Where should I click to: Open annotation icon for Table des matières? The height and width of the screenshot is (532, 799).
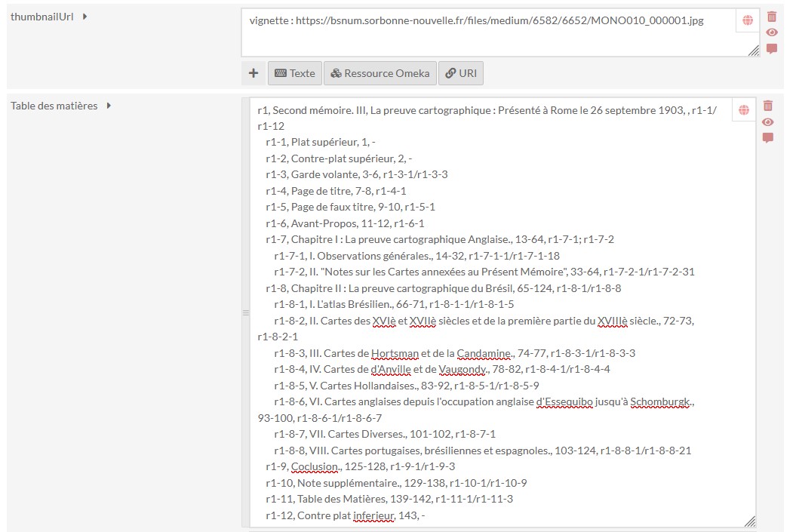tap(768, 138)
